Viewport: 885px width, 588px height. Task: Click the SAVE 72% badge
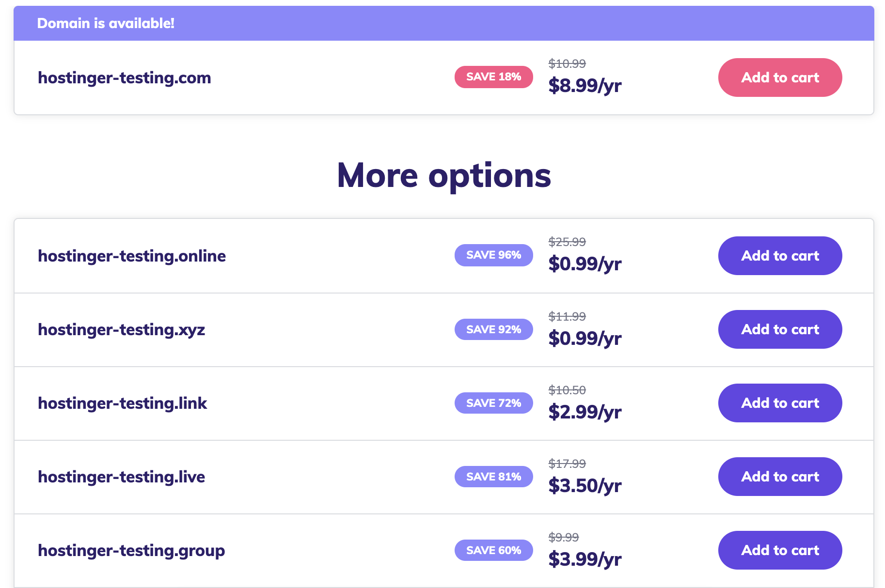coord(493,403)
